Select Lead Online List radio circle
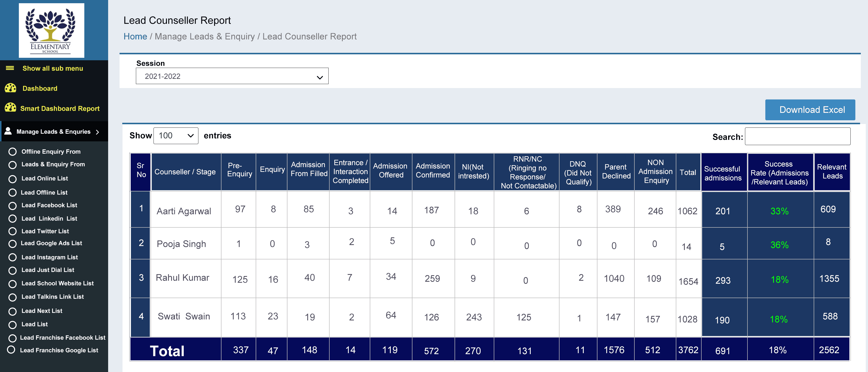This screenshot has height=372, width=868. [12, 179]
